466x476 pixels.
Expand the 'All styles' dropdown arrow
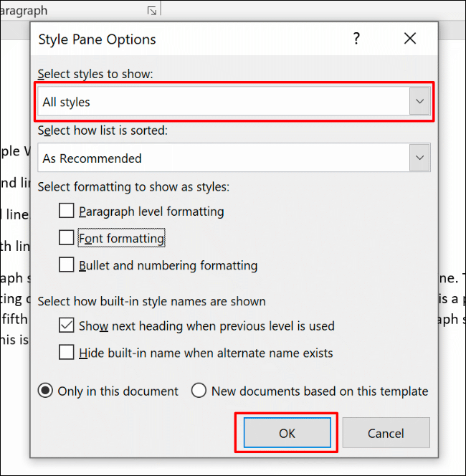pyautogui.click(x=419, y=102)
